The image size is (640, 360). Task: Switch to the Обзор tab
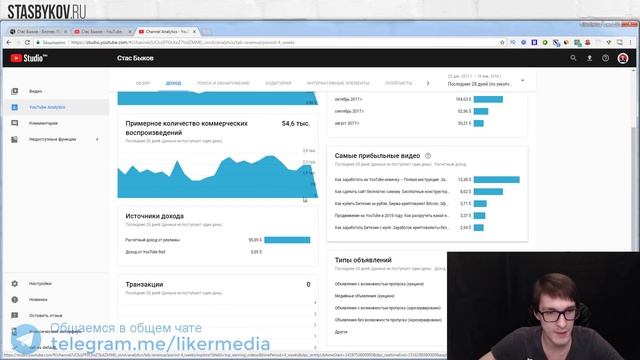(143, 83)
